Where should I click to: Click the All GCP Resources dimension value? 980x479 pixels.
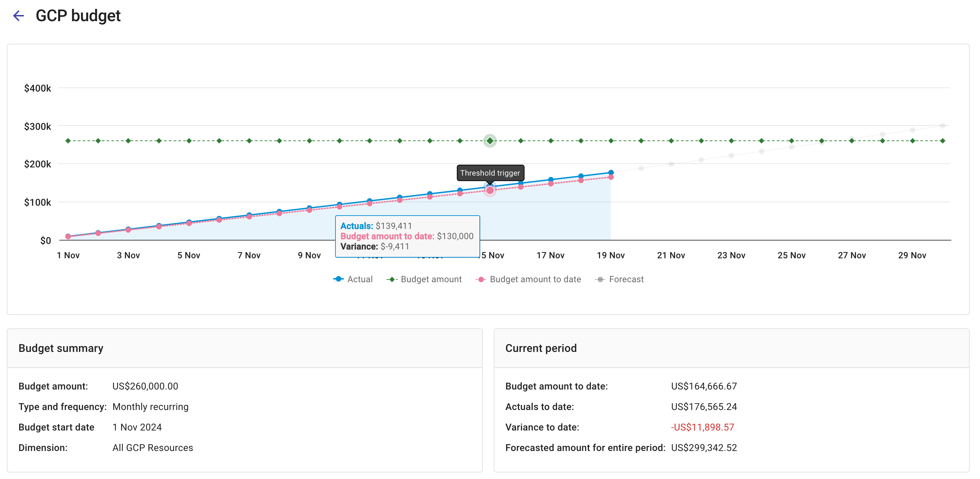coord(153,448)
